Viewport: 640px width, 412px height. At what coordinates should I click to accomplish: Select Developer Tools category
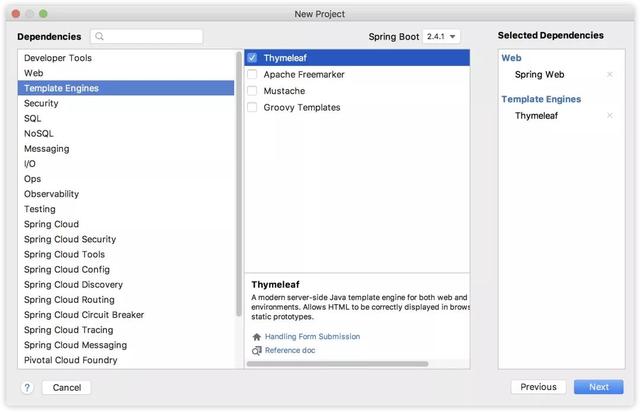(126, 58)
